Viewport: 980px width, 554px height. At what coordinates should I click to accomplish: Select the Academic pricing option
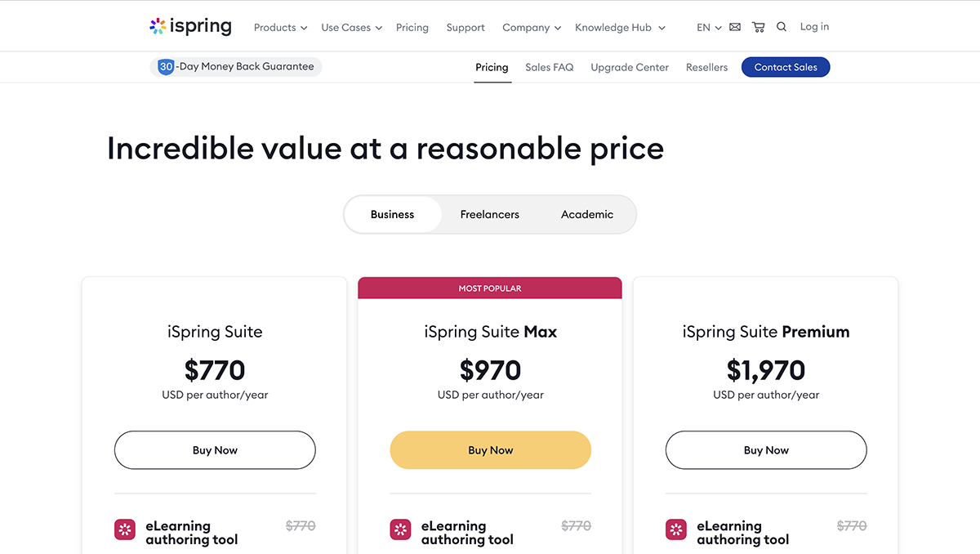coord(586,214)
